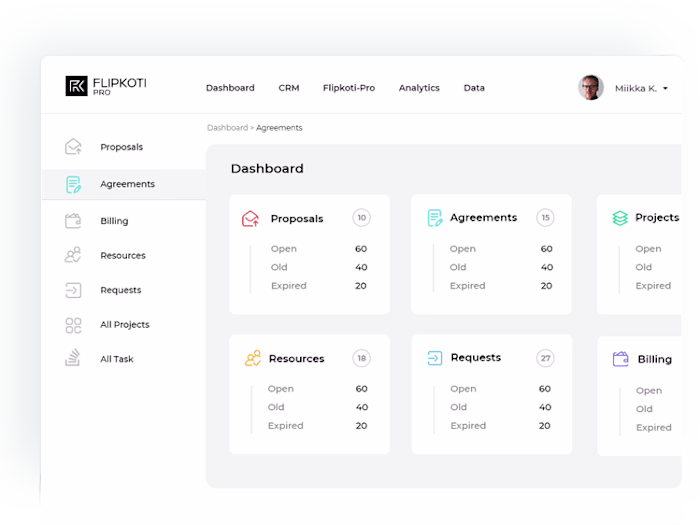This screenshot has height=525, width=700.
Task: Click the Agreements document icon in sidebar
Action: pyautogui.click(x=73, y=184)
